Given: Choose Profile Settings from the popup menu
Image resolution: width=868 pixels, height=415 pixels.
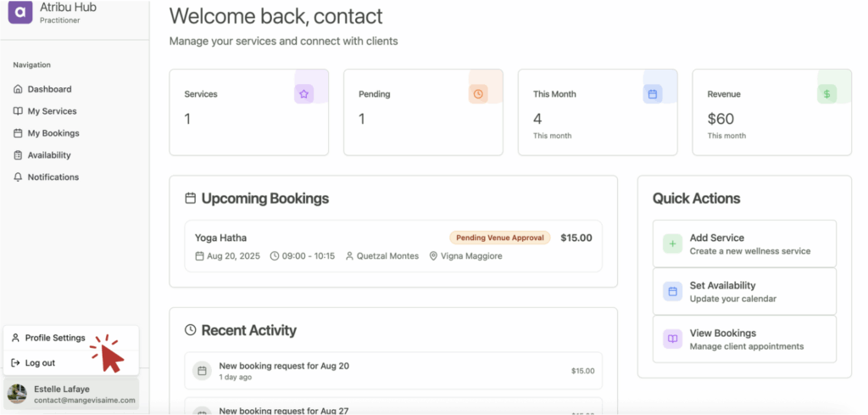Looking at the screenshot, I should pyautogui.click(x=54, y=338).
